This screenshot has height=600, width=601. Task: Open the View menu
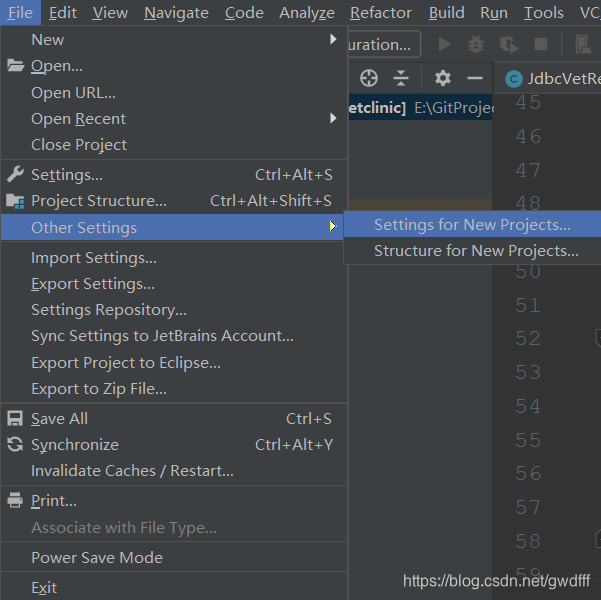tap(110, 13)
